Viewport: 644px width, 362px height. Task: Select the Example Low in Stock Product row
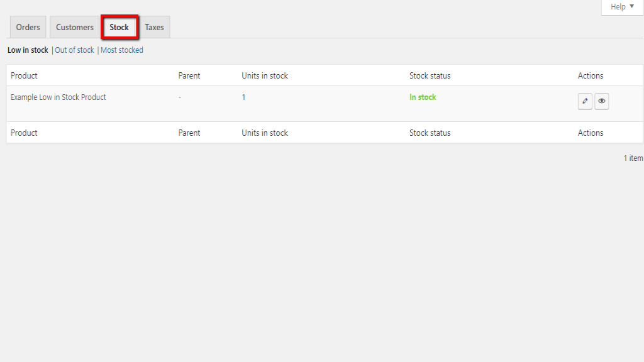(x=58, y=97)
